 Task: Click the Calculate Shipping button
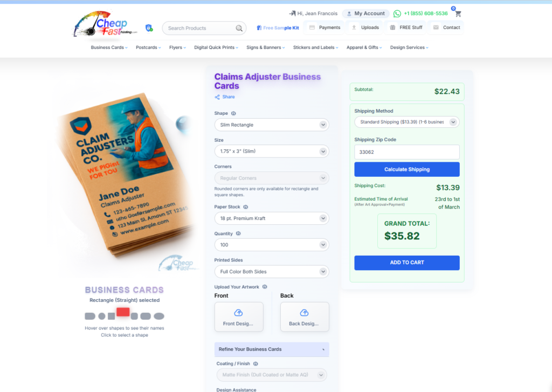point(406,169)
